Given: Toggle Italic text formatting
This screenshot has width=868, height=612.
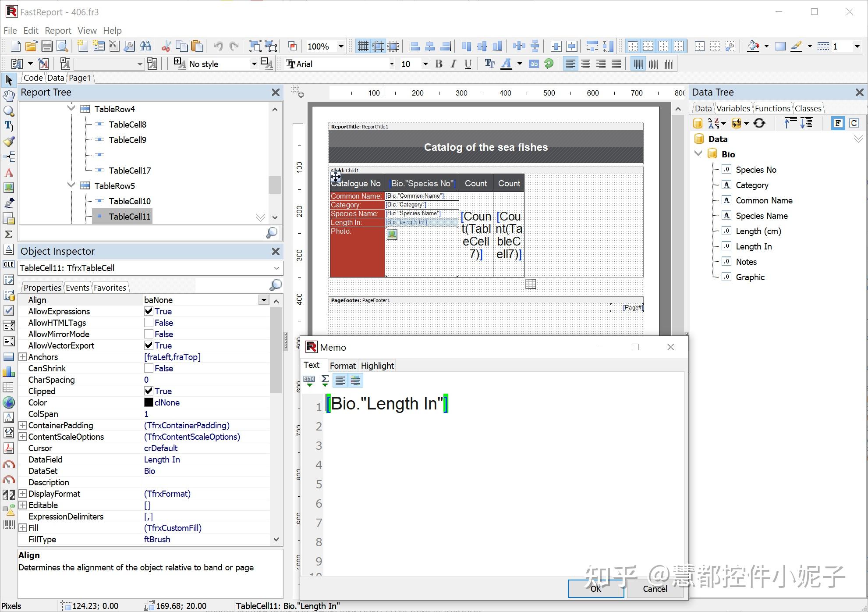Looking at the screenshot, I should point(453,64).
